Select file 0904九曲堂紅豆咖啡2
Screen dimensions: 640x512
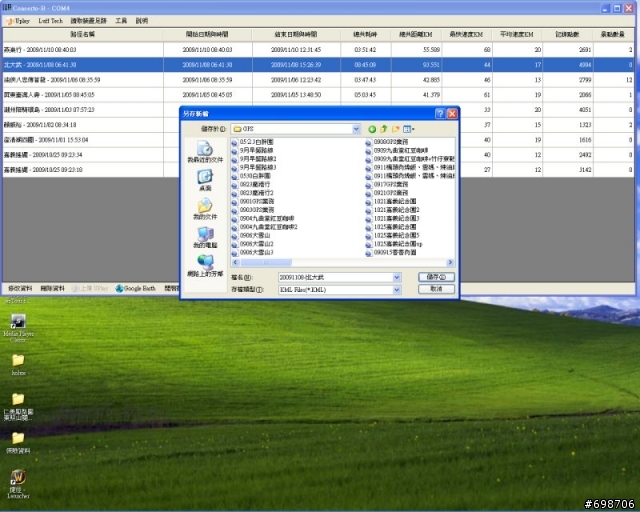point(264,227)
